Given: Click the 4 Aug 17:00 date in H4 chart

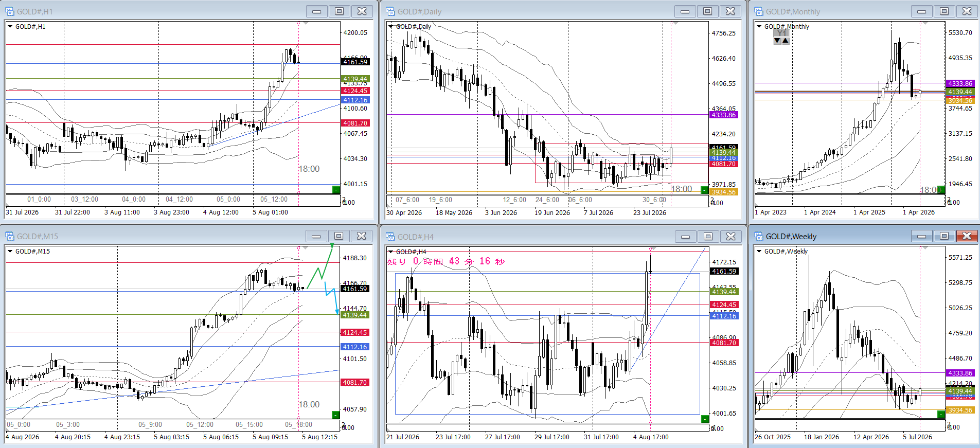Looking at the screenshot, I should pos(651,437).
